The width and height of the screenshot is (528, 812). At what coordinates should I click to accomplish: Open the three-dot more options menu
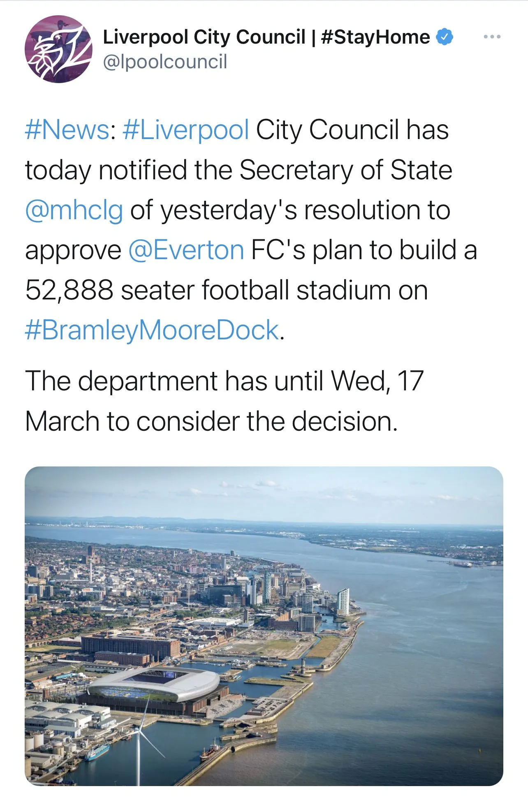click(492, 37)
